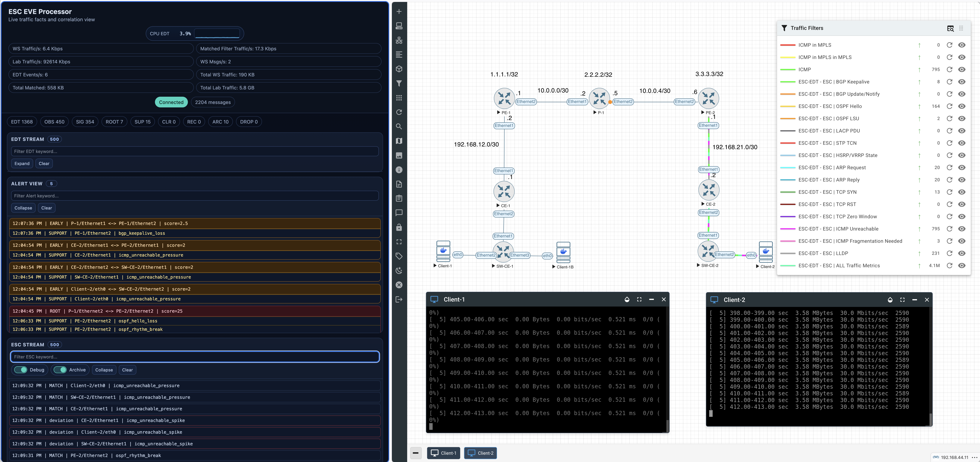This screenshot has width=980, height=462.
Task: Click the Filter EDT keyword input
Action: pyautogui.click(x=194, y=151)
